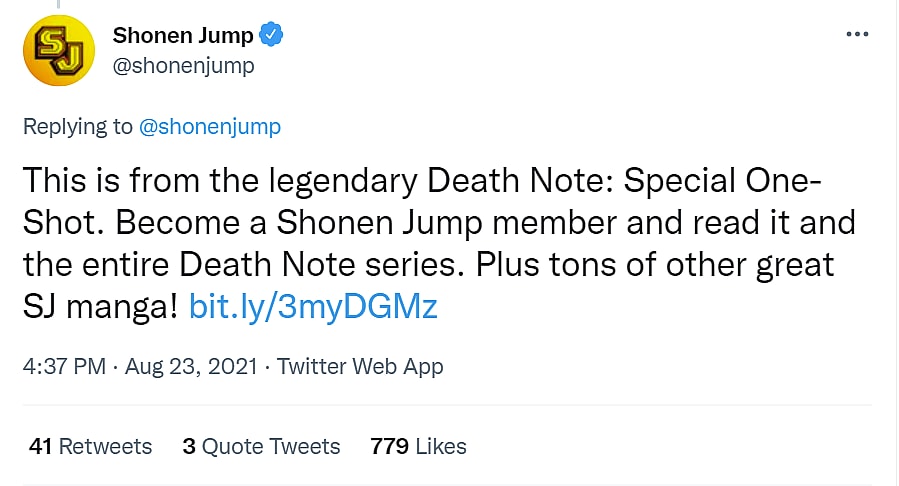The image size is (899, 486).
Task: Open the 3 Quote Tweets list
Action: pos(261,446)
